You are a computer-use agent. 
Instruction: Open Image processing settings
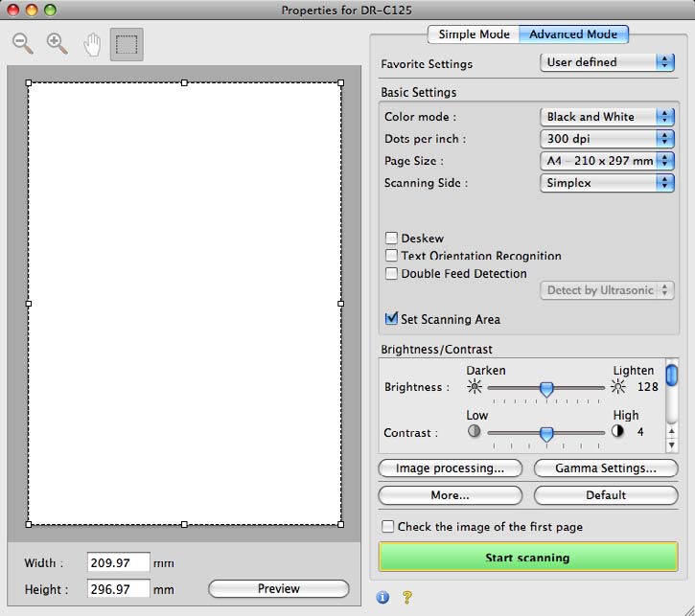[451, 468]
